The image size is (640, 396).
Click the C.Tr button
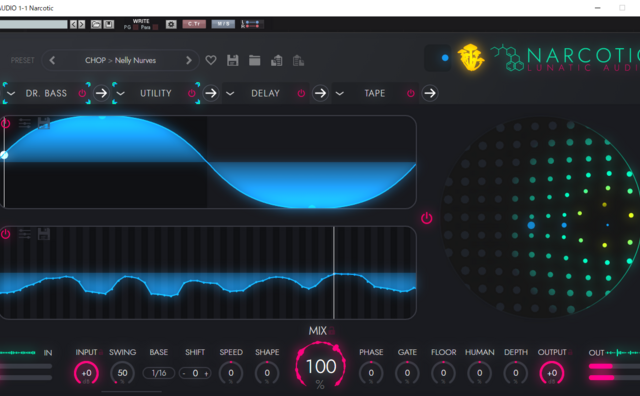194,24
